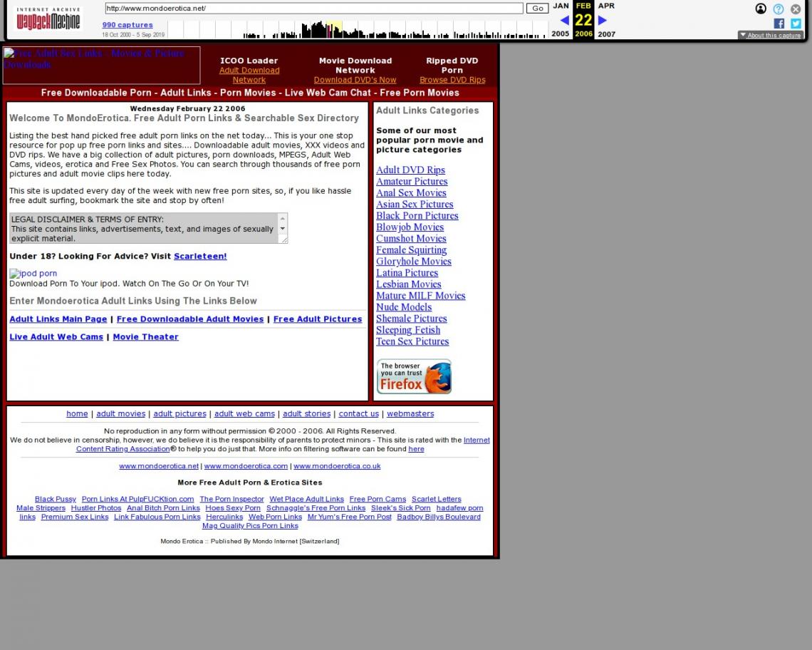Click the 'here' filtering software link
Viewport: 812px width, 650px height.
[x=417, y=449]
